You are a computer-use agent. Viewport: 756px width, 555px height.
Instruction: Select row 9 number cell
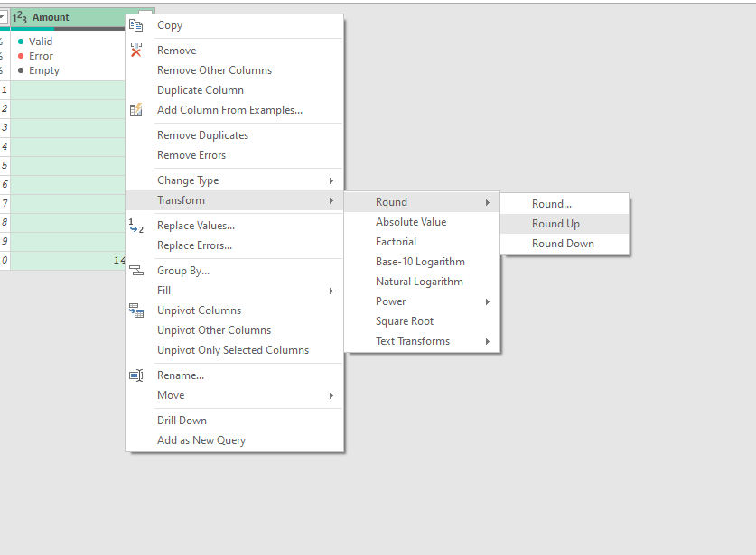5,241
